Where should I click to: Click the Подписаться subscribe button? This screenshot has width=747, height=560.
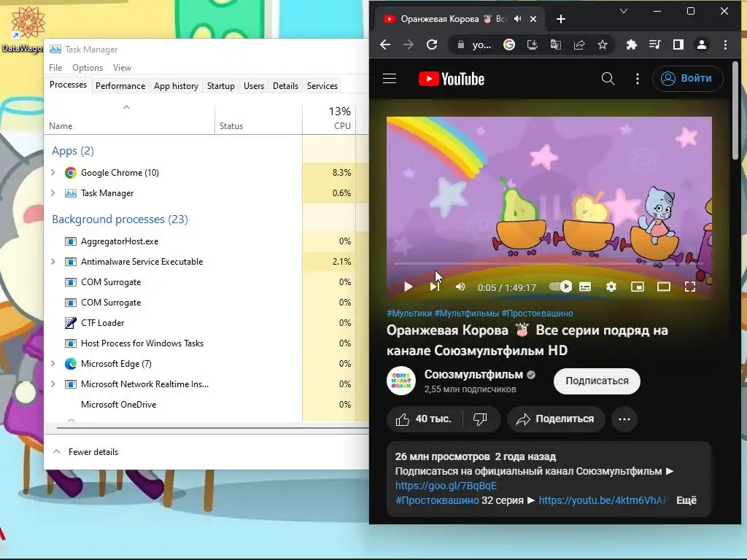(597, 381)
